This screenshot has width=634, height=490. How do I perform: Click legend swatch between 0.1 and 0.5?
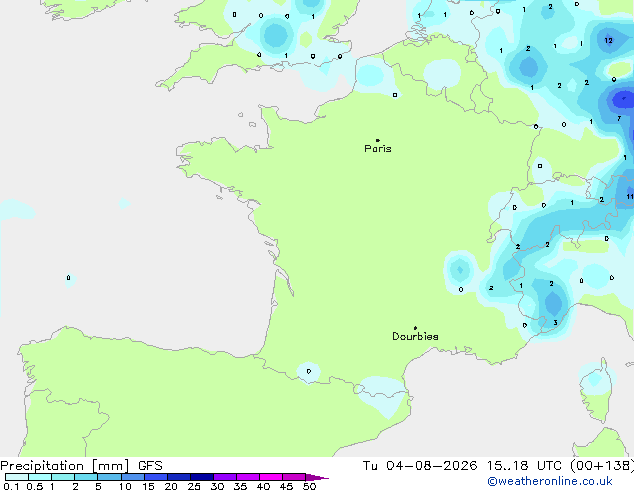click(17, 477)
